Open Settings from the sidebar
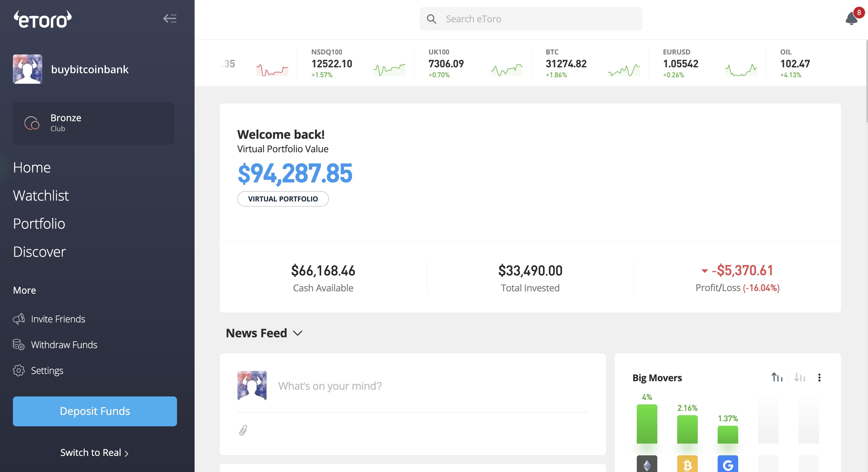The width and height of the screenshot is (868, 472). (x=47, y=370)
